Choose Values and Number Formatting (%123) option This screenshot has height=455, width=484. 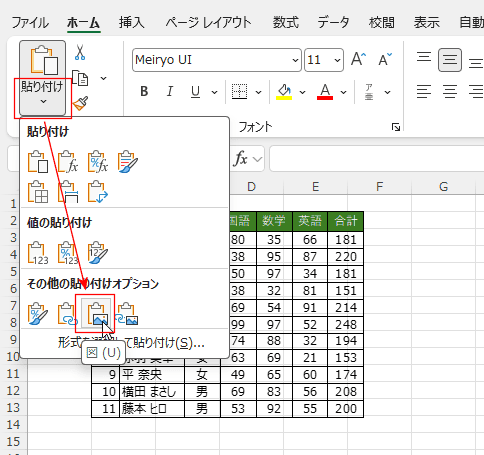click(x=68, y=253)
